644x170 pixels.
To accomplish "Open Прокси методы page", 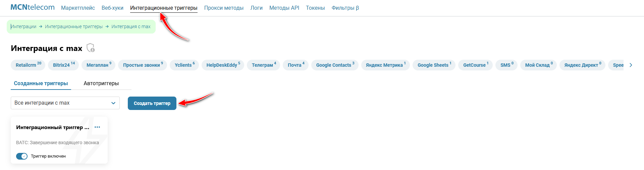I will tap(224, 8).
